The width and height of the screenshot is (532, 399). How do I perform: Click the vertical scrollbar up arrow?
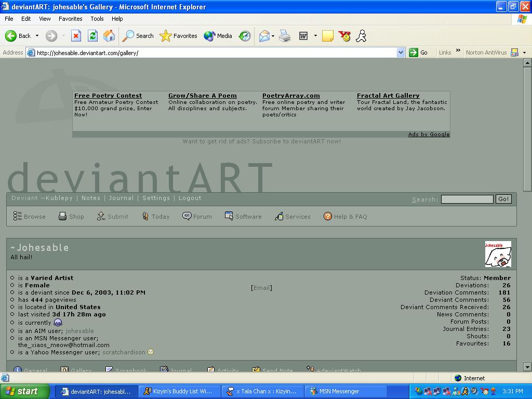pos(527,63)
